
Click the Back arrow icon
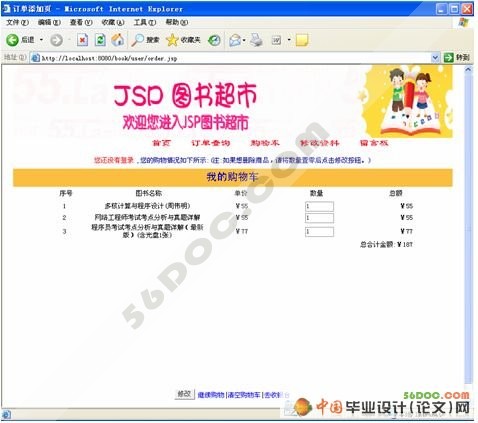pyautogui.click(x=12, y=40)
